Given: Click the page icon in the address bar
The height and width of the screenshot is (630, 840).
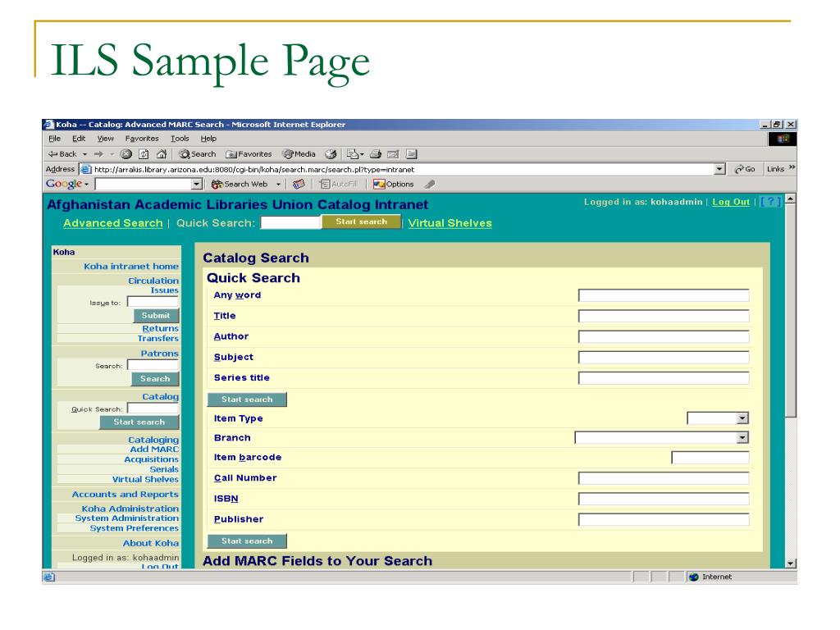Looking at the screenshot, I should pos(85,169).
